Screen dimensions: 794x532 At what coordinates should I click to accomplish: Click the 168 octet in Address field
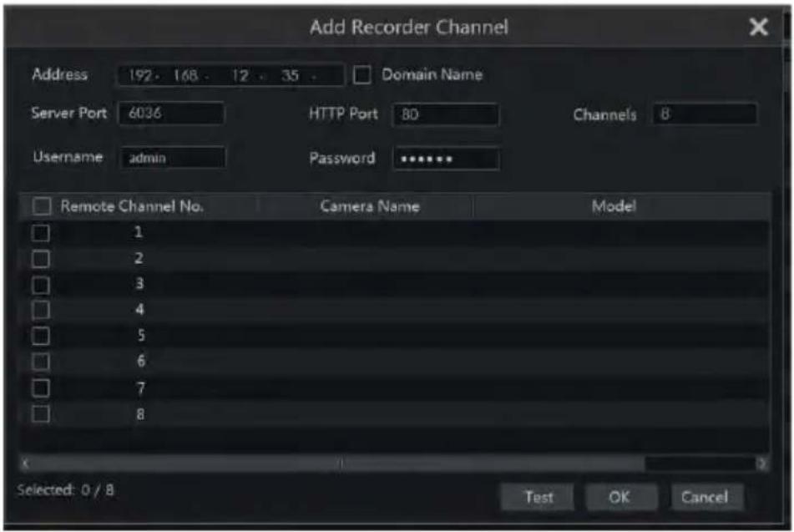[x=185, y=75]
